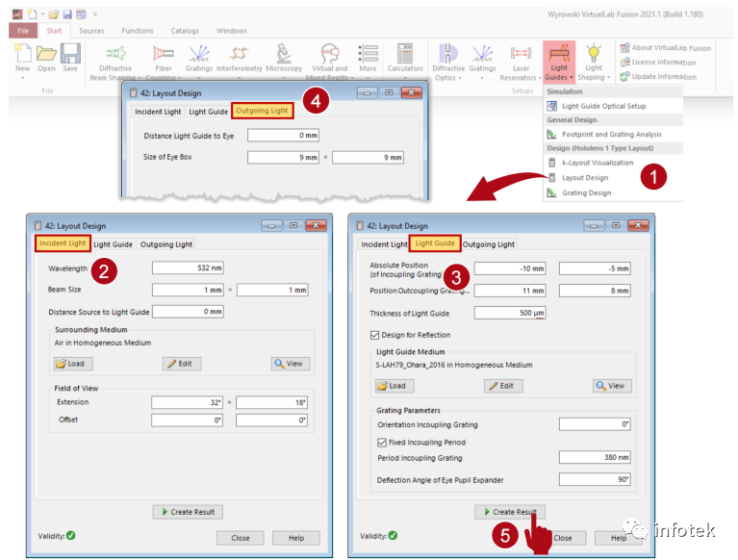Expand Laser Resonators dropdown arrow
This screenshot has height=560, width=738.
(540, 78)
